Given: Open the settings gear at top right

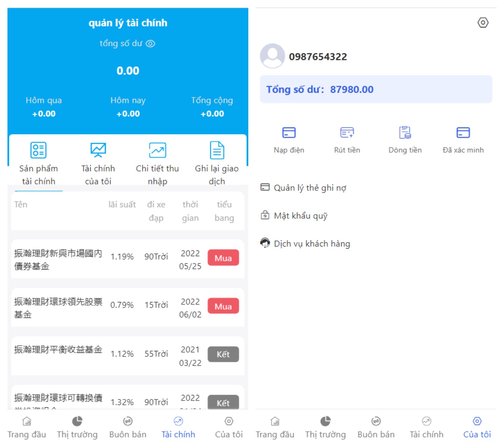Looking at the screenshot, I should (x=483, y=22).
